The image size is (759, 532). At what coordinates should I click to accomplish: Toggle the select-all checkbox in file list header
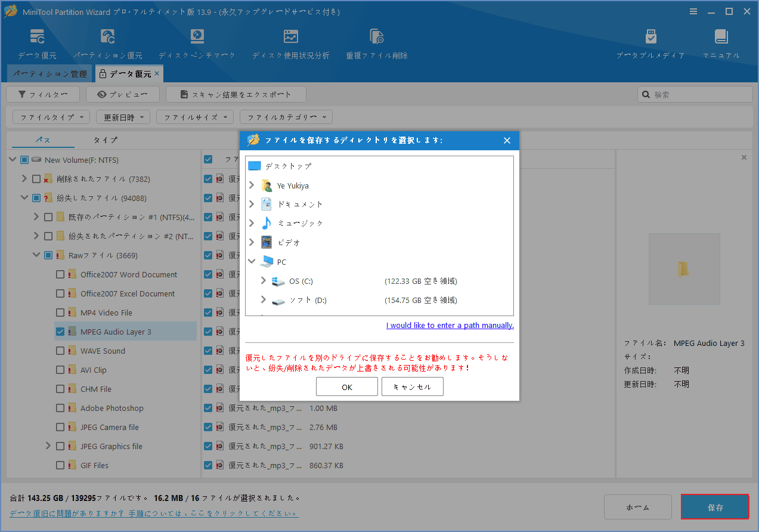(208, 159)
